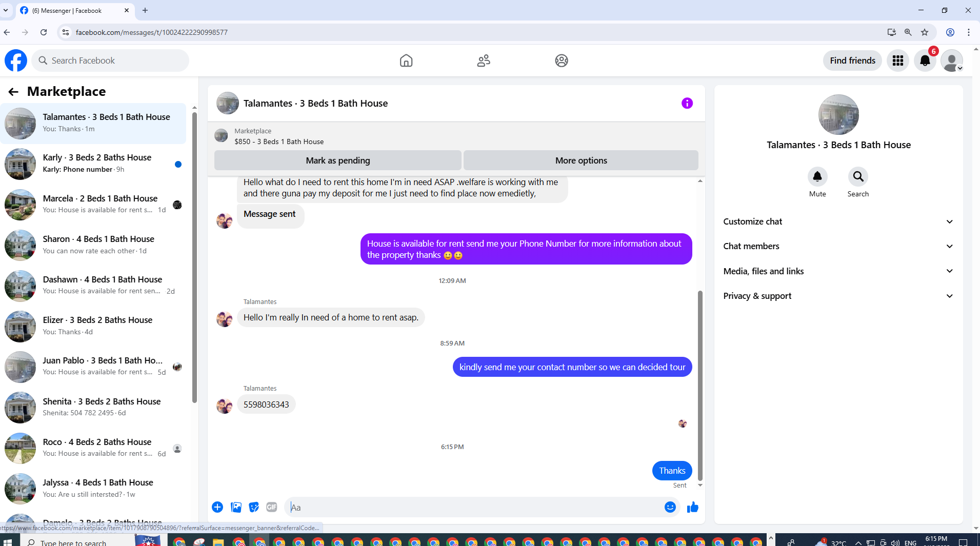The height and width of the screenshot is (546, 980).
Task: Expand the Customize chat section
Action: [x=838, y=221]
